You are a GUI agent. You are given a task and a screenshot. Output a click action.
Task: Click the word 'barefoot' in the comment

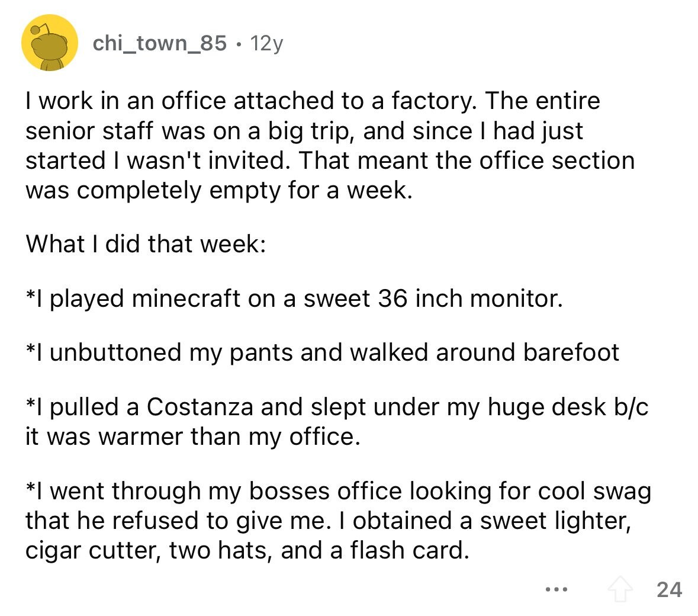pyautogui.click(x=571, y=352)
